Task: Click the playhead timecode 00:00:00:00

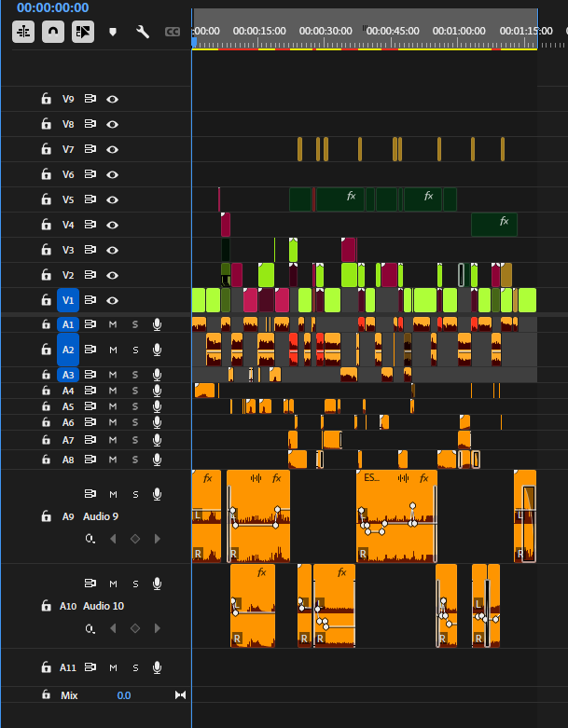Action: click(x=53, y=7)
